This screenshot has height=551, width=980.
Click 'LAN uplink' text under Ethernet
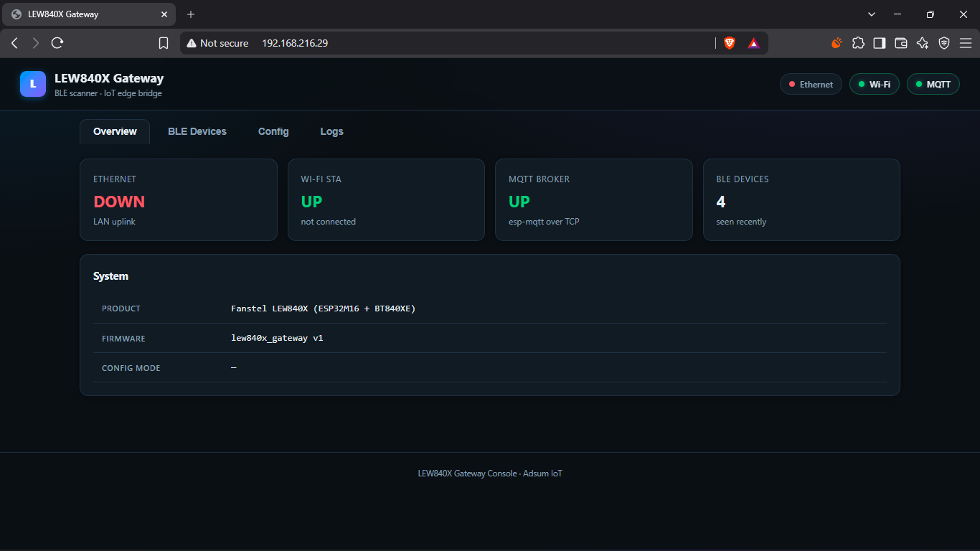[x=114, y=222]
